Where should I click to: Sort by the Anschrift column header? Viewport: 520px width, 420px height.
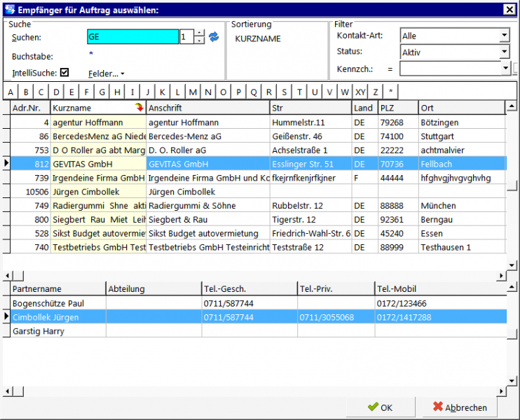pos(208,108)
